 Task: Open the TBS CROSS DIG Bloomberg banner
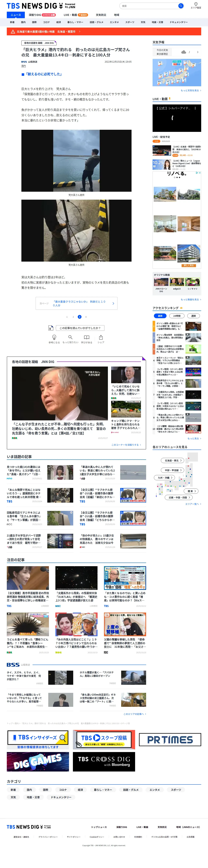[x=104, y=762]
